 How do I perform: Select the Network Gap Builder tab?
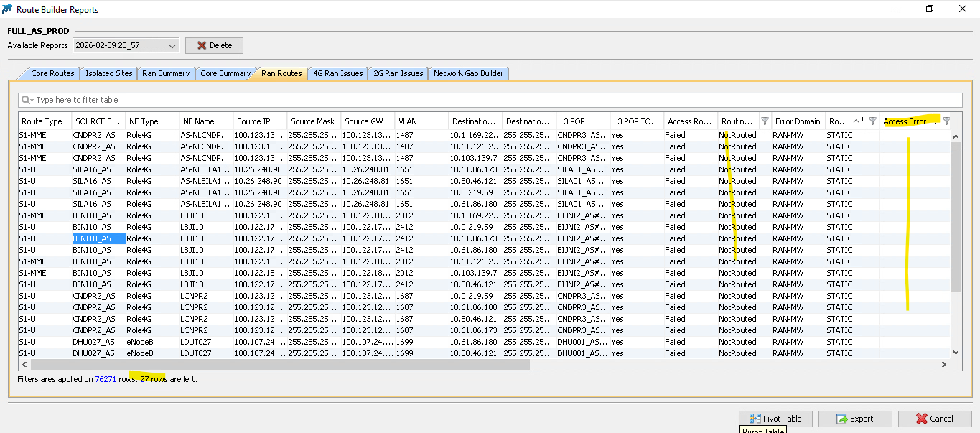(469, 73)
